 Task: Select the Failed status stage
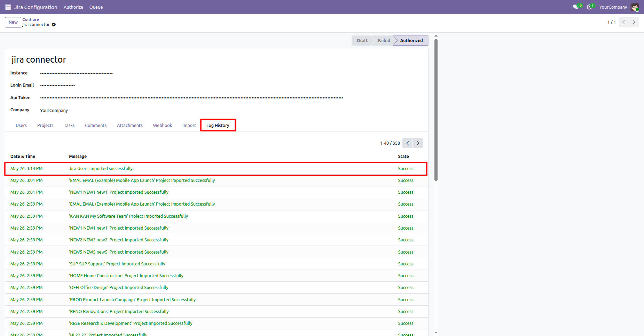pos(384,41)
